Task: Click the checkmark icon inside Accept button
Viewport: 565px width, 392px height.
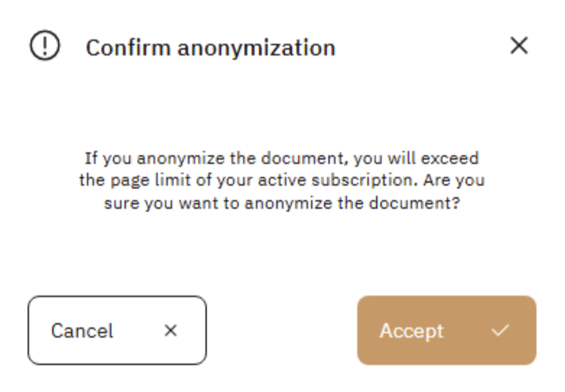Action: pyautogui.click(x=500, y=330)
